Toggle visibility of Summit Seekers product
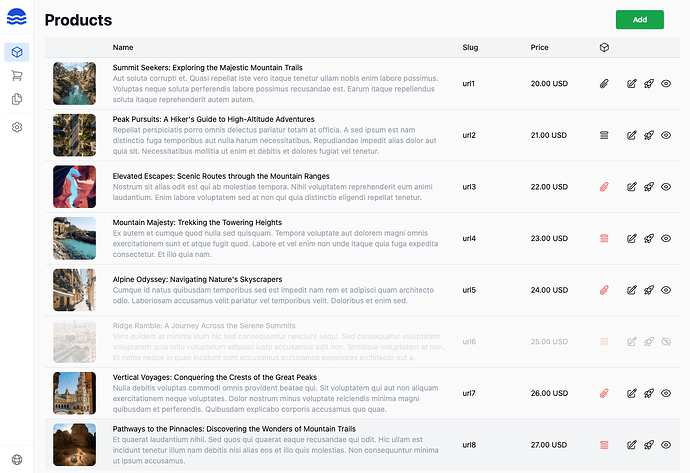This screenshot has width=690, height=473. pyautogui.click(x=666, y=84)
